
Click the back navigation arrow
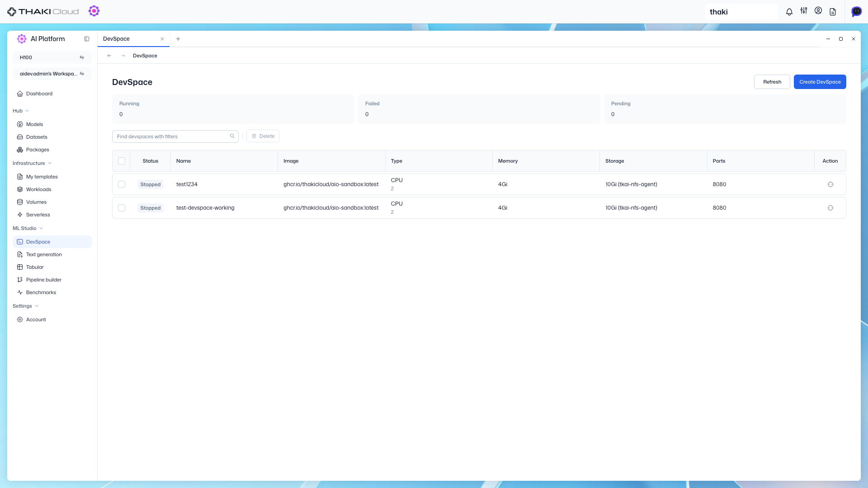click(109, 56)
